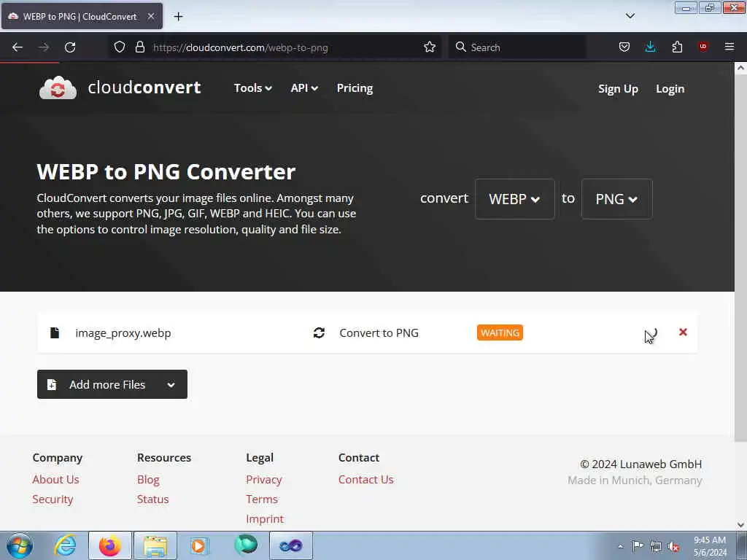
Task: Open the API menu
Action: pyautogui.click(x=304, y=88)
